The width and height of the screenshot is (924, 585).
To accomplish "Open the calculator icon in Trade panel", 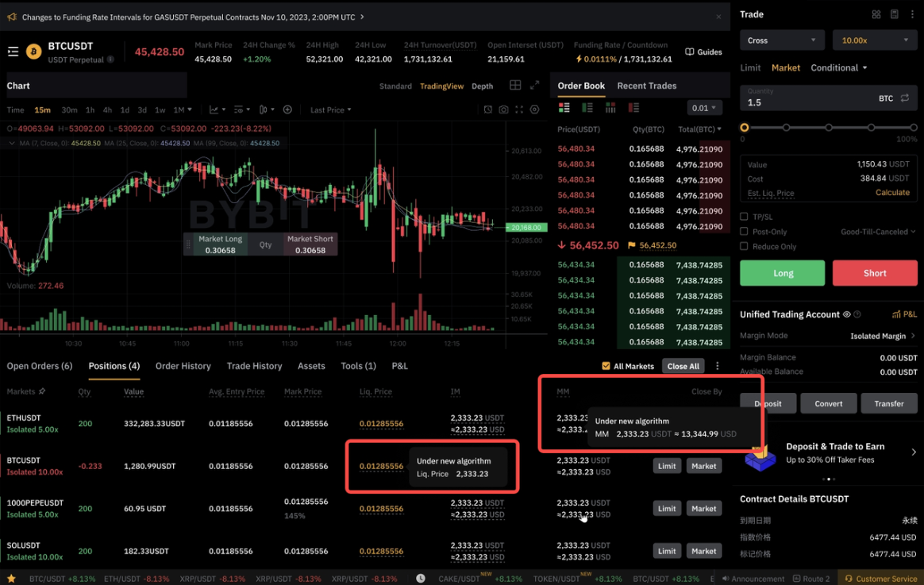I will tap(894, 14).
